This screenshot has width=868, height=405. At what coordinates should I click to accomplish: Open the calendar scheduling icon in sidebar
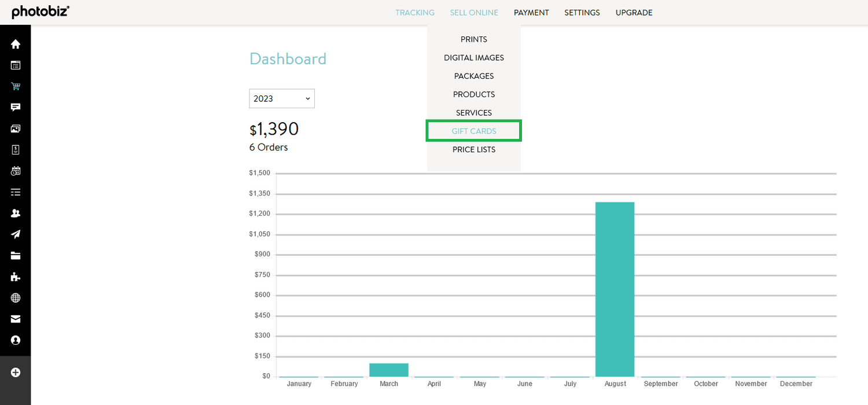click(x=16, y=171)
